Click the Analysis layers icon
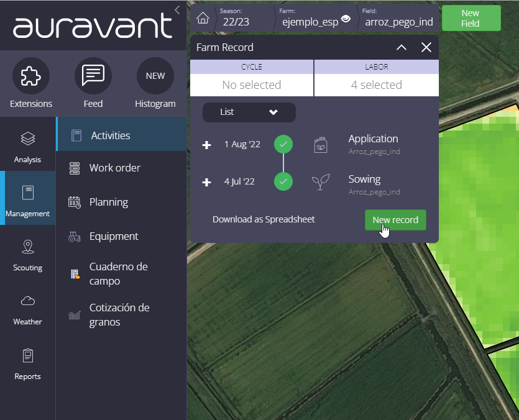Image resolution: width=519 pixels, height=420 pixels. [28, 139]
